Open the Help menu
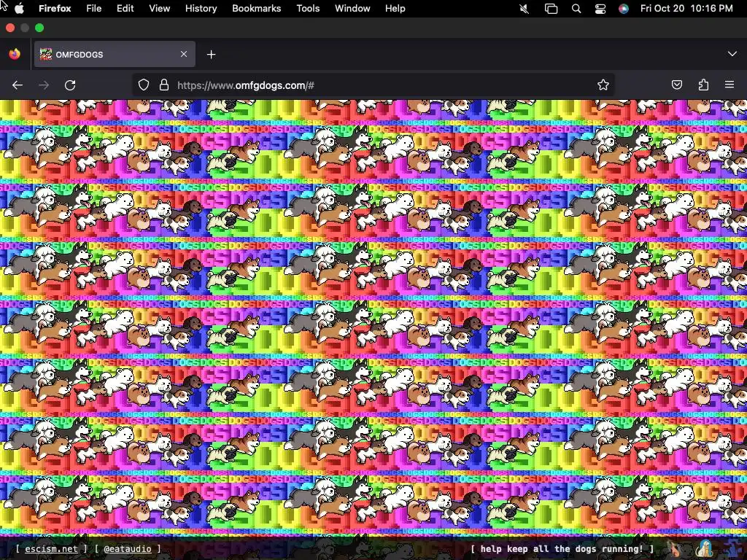Viewport: 747px width, 560px height. (395, 9)
